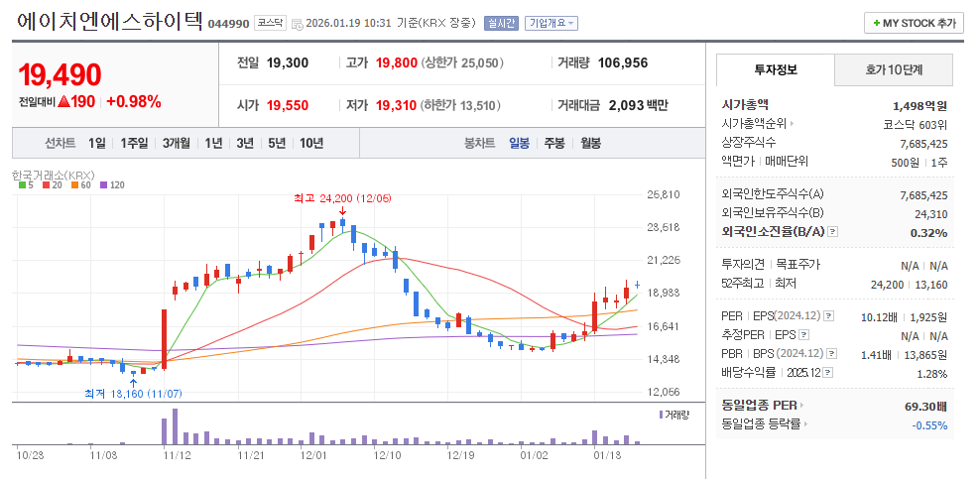Image resolution: width=980 pixels, height=479 pixels.
Task: Show the 월봉 monthly candle chart
Action: pyautogui.click(x=590, y=143)
